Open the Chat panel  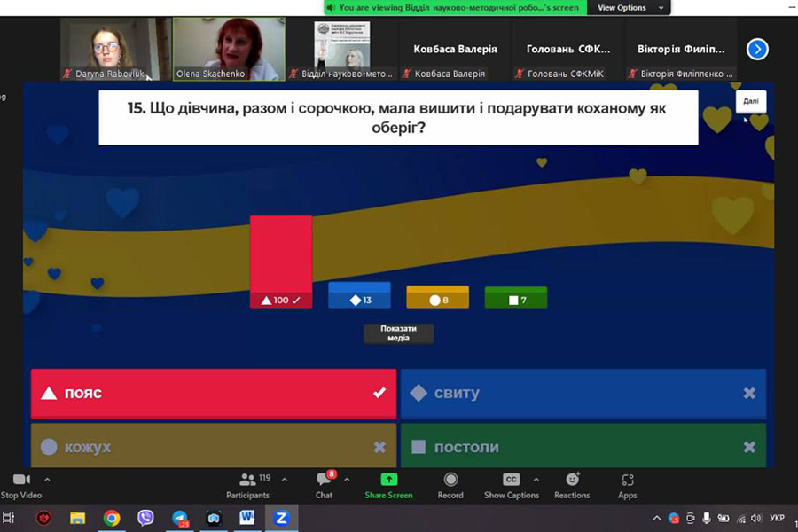coord(325,486)
